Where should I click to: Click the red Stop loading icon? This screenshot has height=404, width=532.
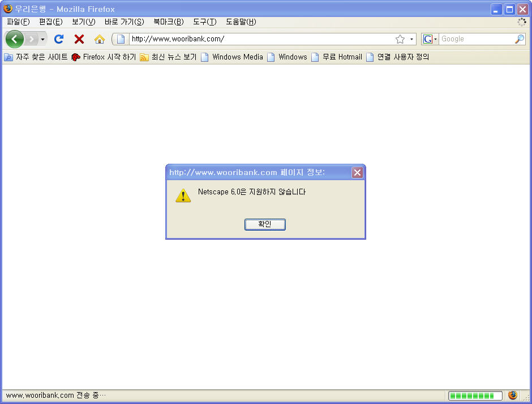coord(79,39)
